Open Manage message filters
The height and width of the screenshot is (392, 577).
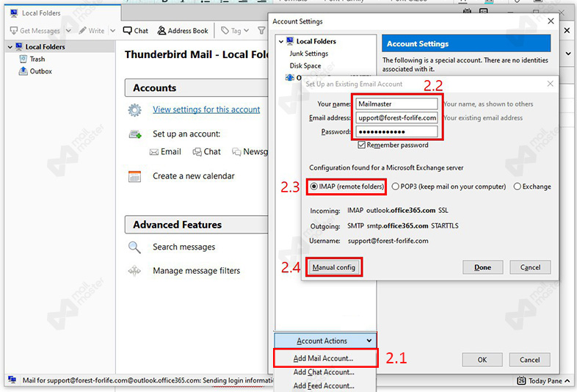tap(197, 271)
